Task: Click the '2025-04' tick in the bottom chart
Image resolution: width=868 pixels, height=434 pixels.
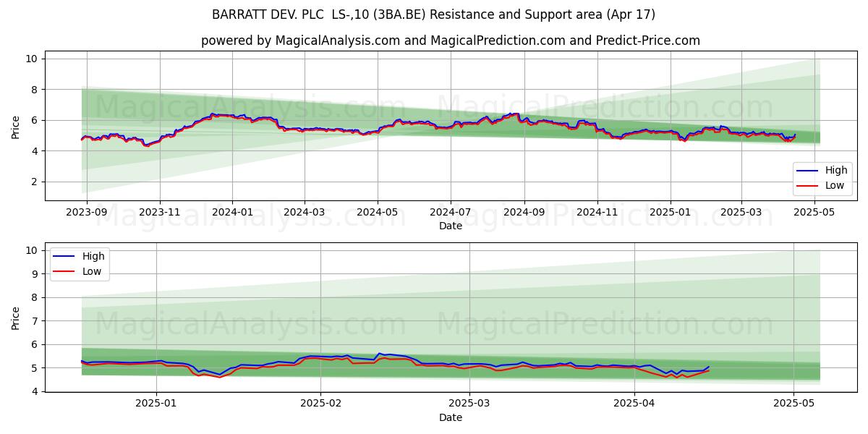Action: click(x=634, y=404)
